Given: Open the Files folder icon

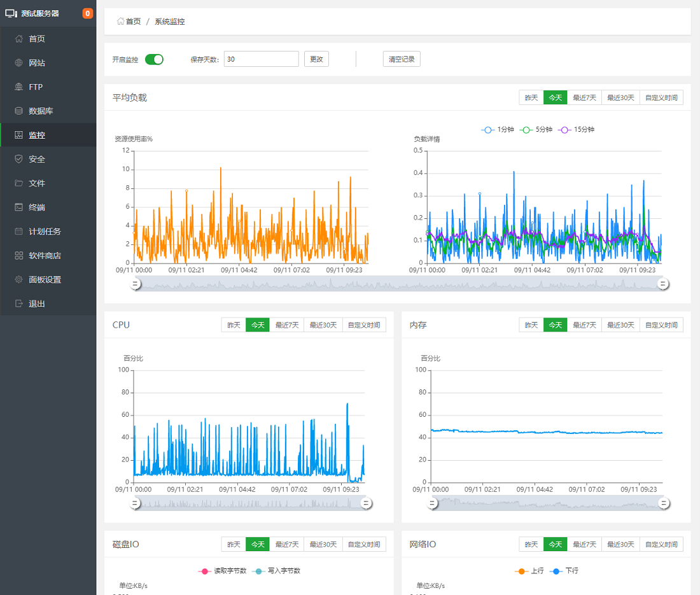Looking at the screenshot, I should (x=18, y=183).
